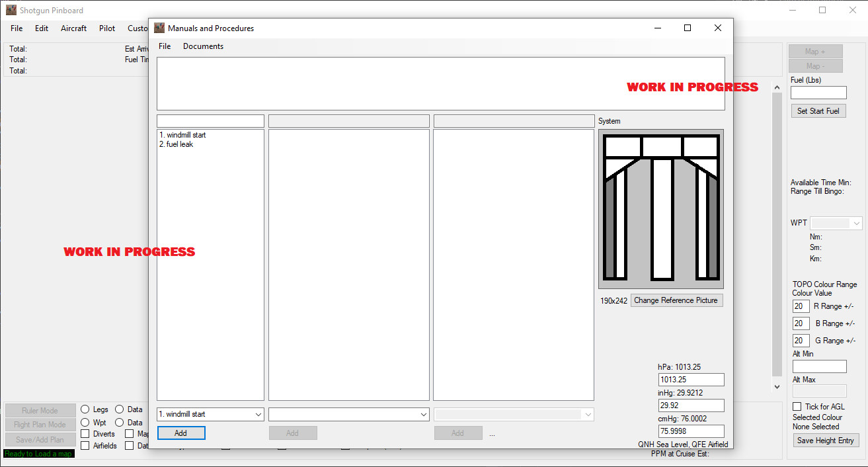Click the Shotgun Pinboard title bar icon

click(x=11, y=9)
